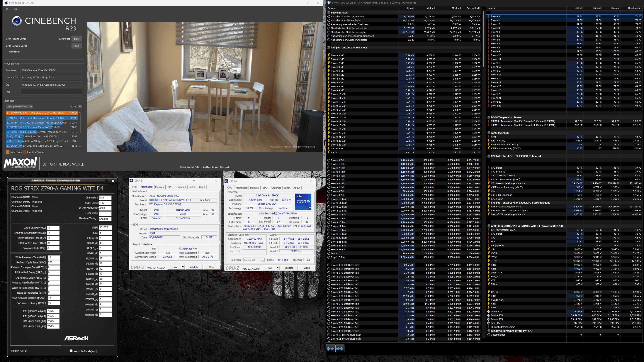Image resolution: width=644 pixels, height=362 pixels.
Task: Expand HWiNFO columns with the outward arrows button
Action: click(x=330, y=348)
